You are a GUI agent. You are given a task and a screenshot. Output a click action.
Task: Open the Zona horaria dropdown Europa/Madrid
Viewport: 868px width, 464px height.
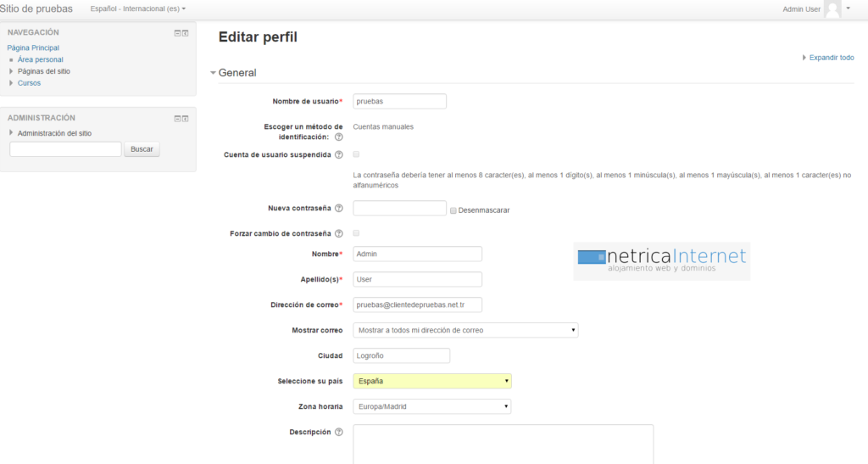tap(431, 407)
